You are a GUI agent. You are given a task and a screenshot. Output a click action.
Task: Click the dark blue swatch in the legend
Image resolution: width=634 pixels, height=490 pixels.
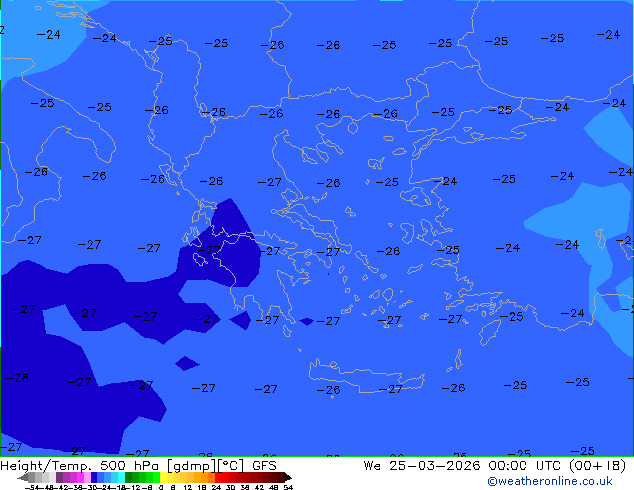[94, 477]
